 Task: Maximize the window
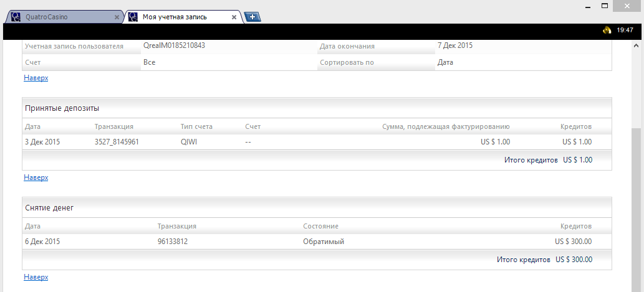(x=605, y=6)
